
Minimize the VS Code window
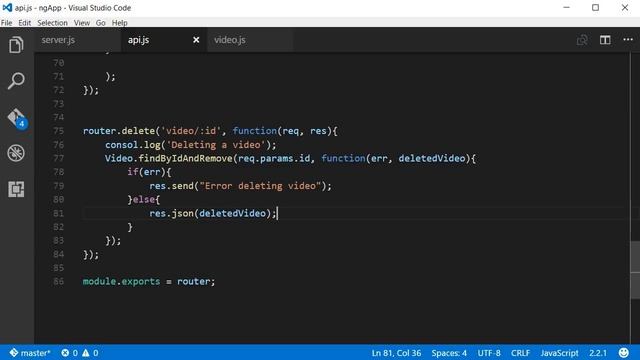tap(566, 7)
